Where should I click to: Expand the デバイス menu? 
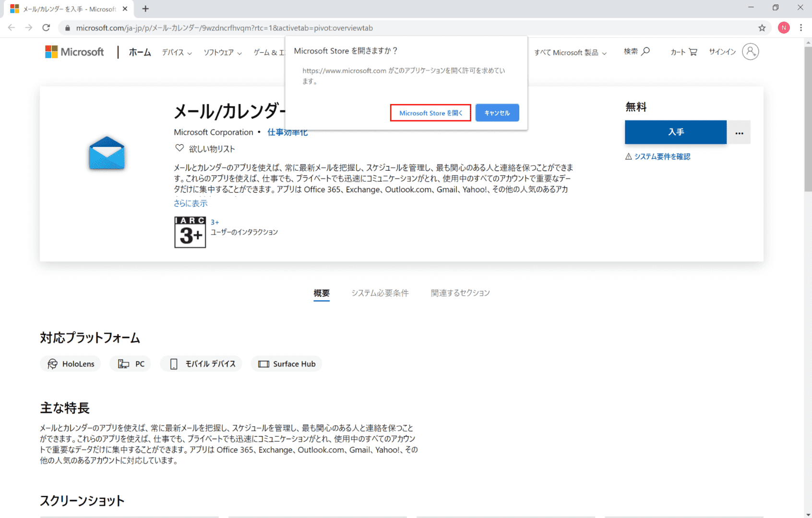177,52
